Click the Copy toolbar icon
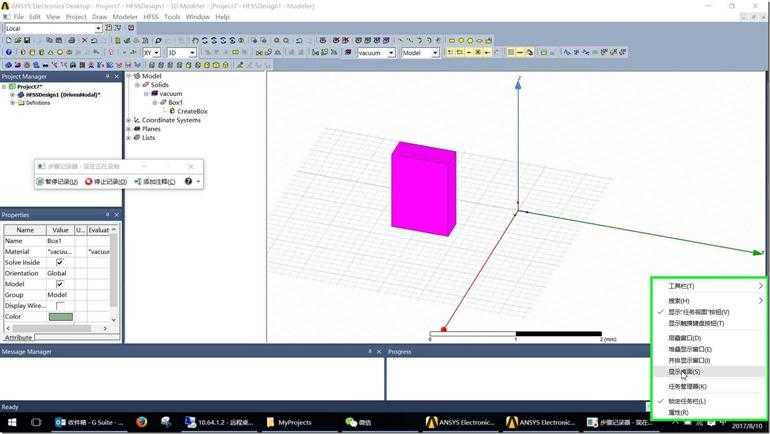The image size is (770, 434). click(49, 40)
